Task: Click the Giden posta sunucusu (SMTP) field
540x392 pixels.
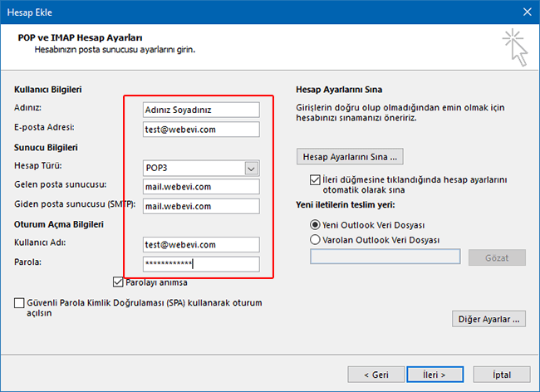Action: (201, 206)
